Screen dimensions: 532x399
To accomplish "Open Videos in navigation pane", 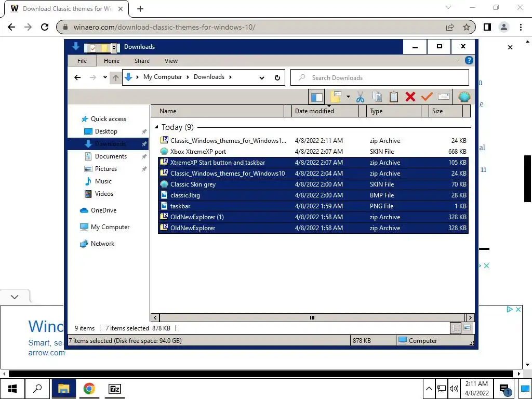I will [104, 194].
